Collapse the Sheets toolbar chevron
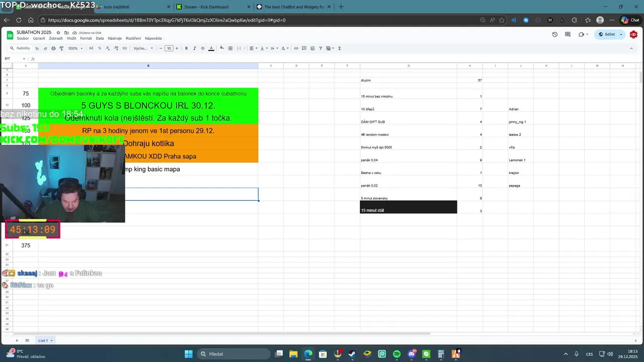 [631, 48]
